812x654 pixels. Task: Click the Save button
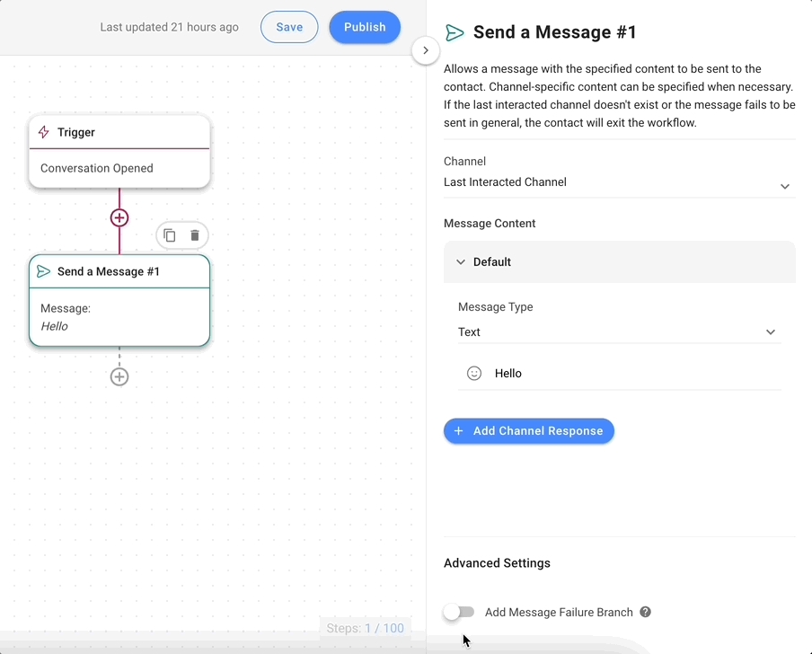(x=289, y=28)
